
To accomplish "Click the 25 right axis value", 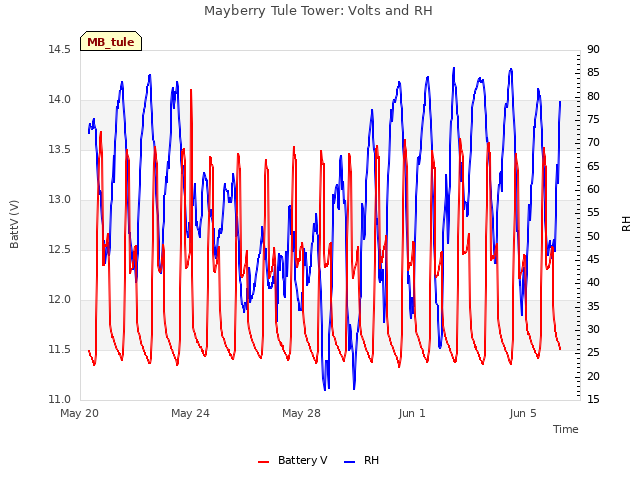I will pyautogui.click(x=593, y=353).
